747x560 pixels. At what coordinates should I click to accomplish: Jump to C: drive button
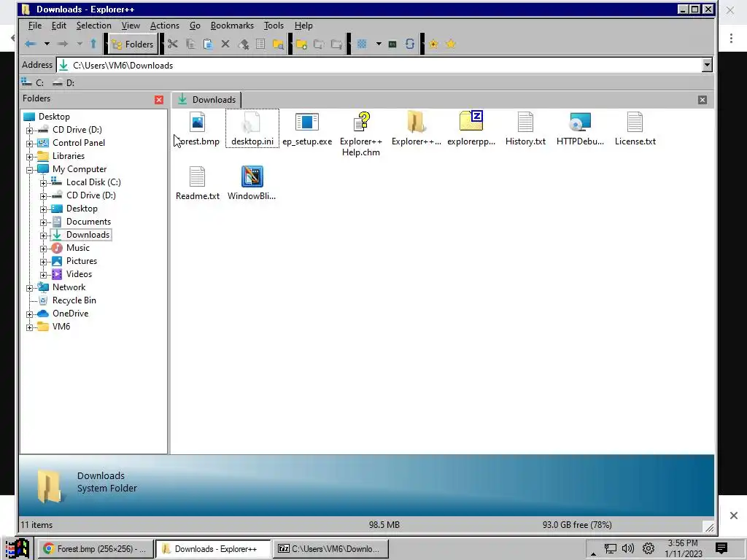coord(32,82)
